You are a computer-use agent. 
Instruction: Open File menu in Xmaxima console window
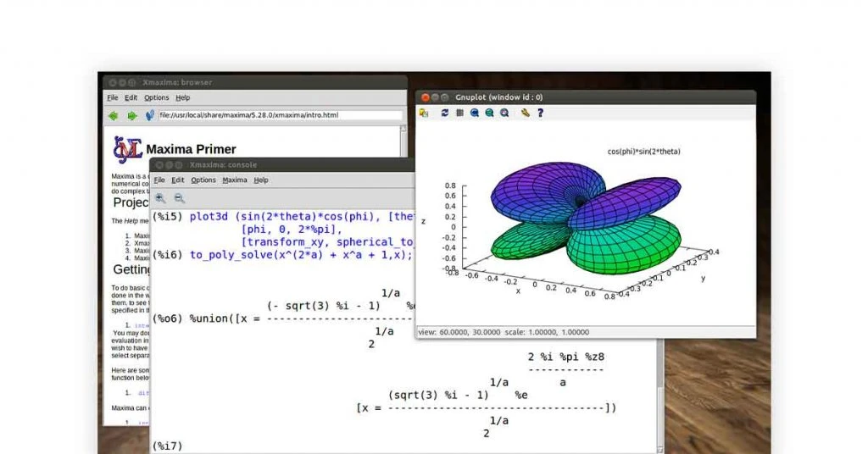[159, 180]
